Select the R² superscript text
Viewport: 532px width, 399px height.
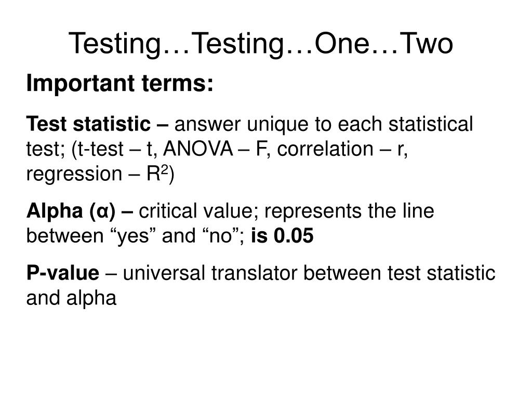158,174
